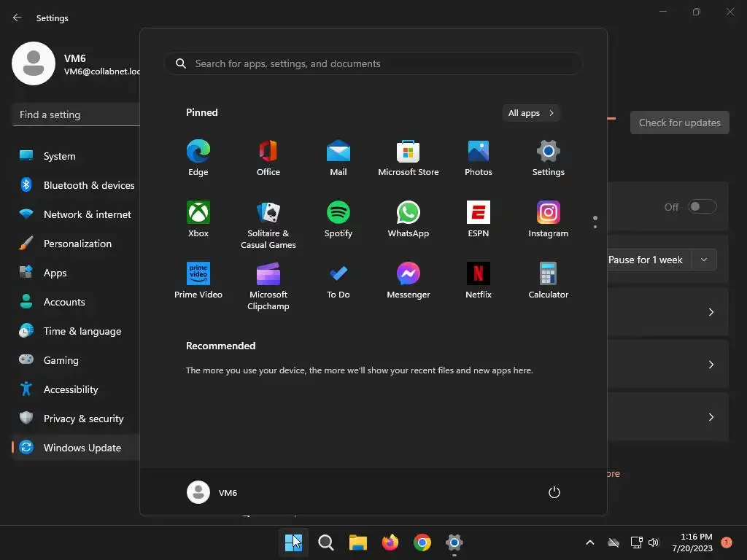
Task: Open the Mail app
Action: point(338,158)
